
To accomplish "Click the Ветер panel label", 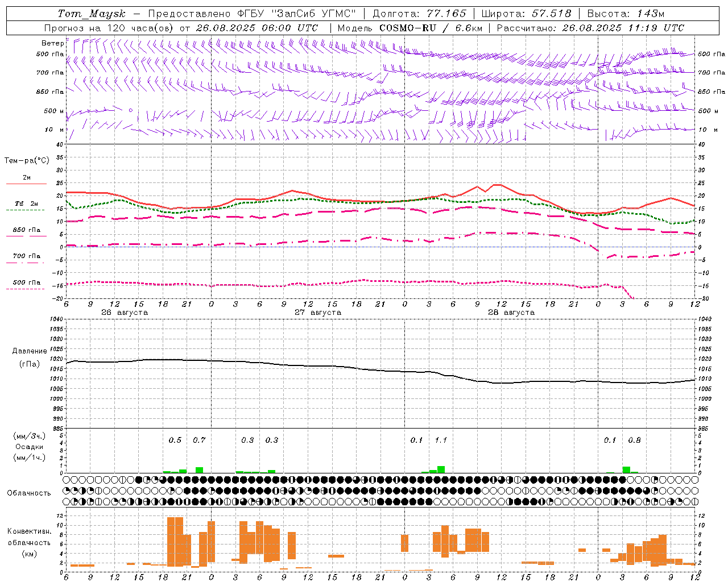I will tap(52, 43).
